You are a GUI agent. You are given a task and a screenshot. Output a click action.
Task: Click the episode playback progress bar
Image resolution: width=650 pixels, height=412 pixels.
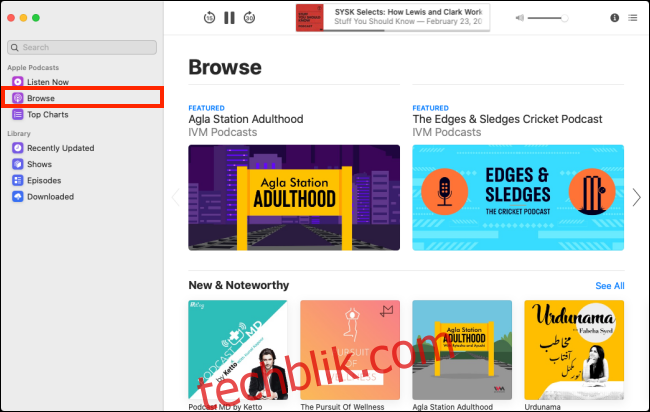tap(406, 30)
